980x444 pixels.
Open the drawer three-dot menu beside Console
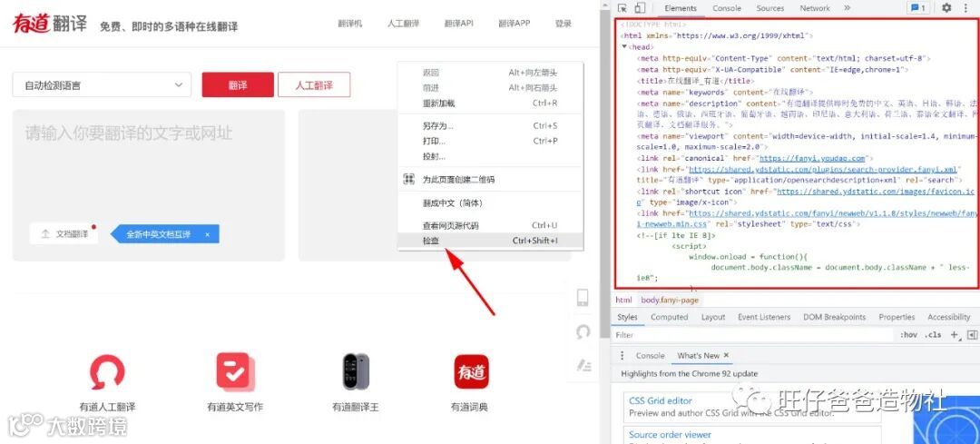click(622, 355)
